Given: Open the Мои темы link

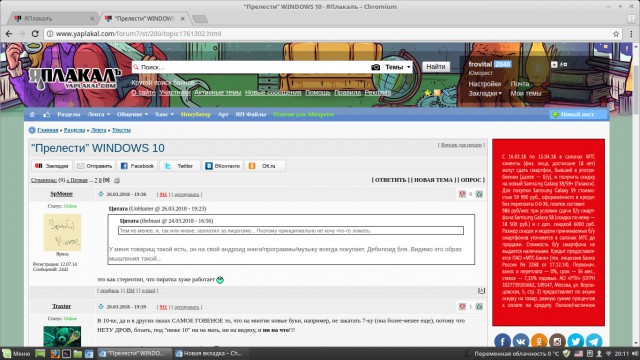Looking at the screenshot, I should pyautogui.click(x=526, y=93).
